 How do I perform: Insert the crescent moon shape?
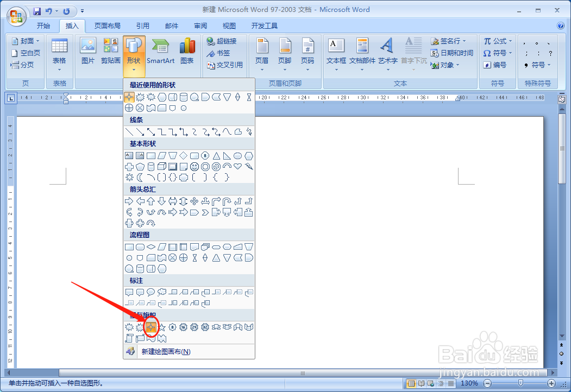click(x=140, y=177)
